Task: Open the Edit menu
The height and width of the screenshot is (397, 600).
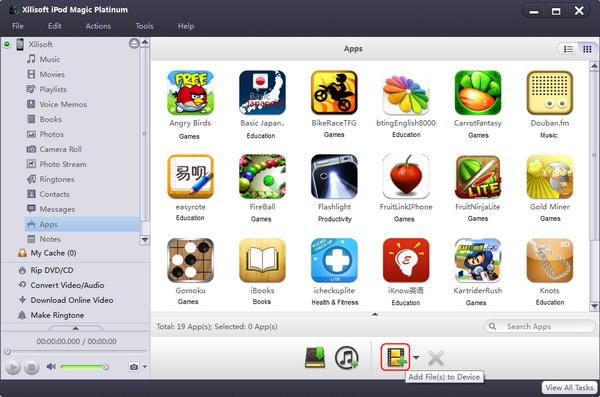Action: [x=55, y=26]
